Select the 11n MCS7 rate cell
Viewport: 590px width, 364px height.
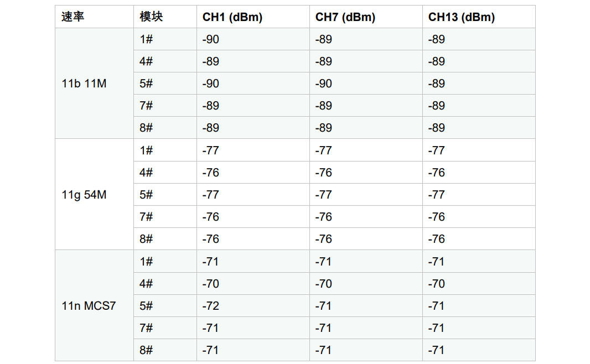point(95,306)
